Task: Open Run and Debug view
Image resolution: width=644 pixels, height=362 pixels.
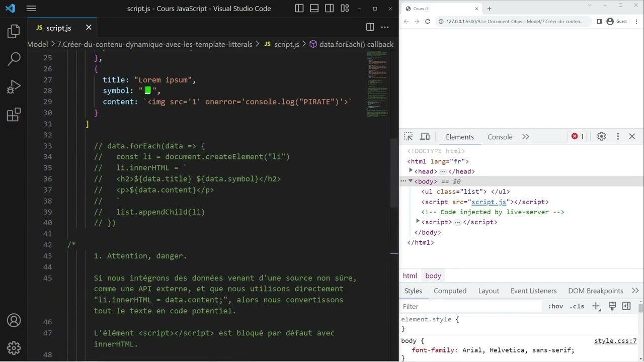Action: pos(14,87)
